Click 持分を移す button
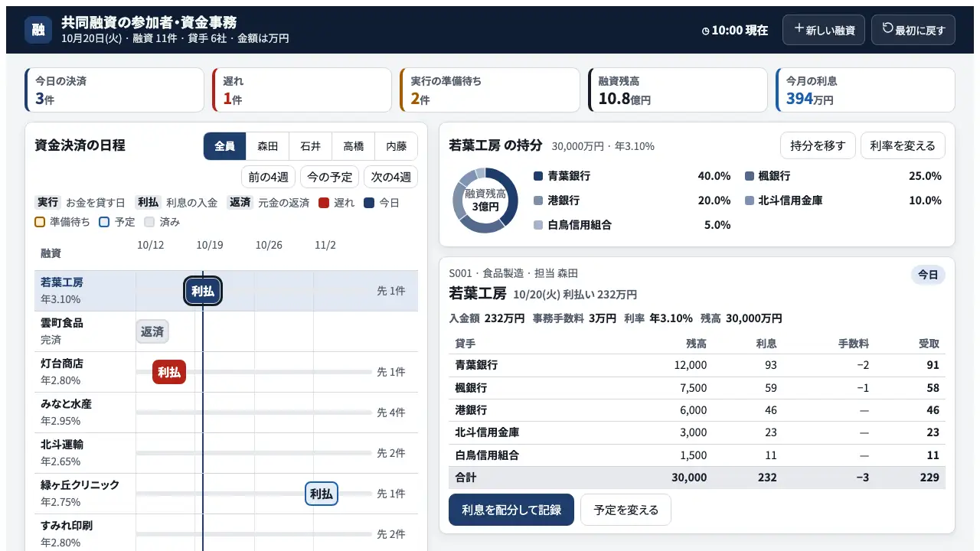The image size is (980, 551). (818, 145)
